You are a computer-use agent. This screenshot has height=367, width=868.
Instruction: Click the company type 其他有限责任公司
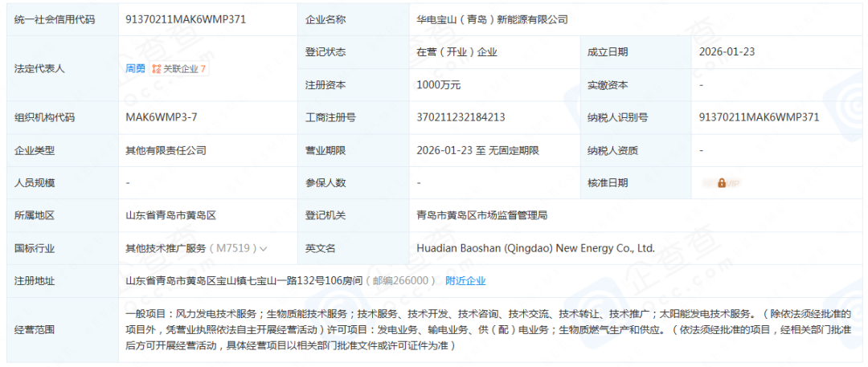coord(166,150)
